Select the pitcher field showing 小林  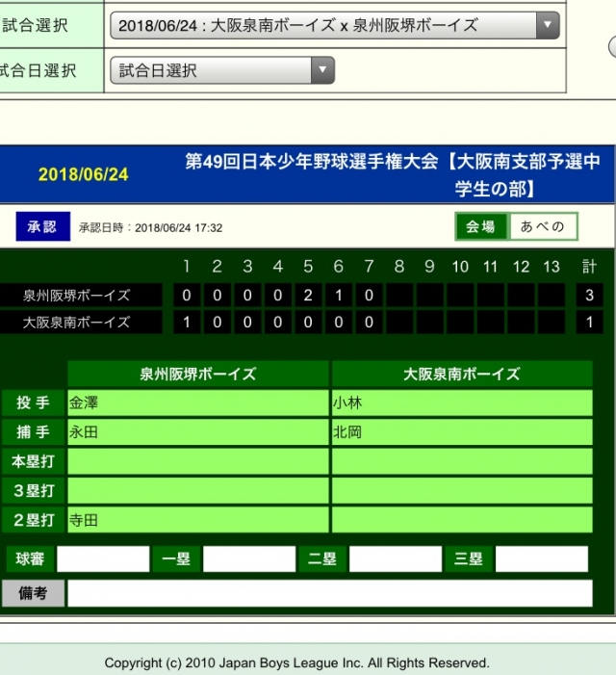[x=461, y=403]
